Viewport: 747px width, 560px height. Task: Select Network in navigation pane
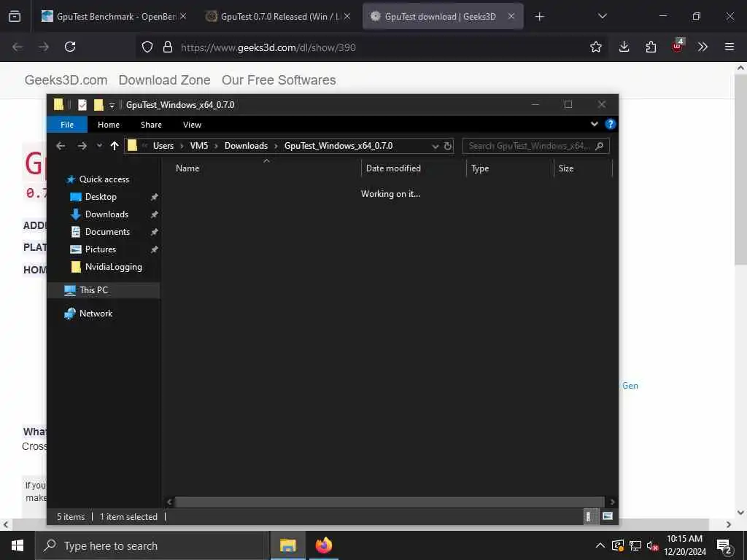click(x=96, y=314)
